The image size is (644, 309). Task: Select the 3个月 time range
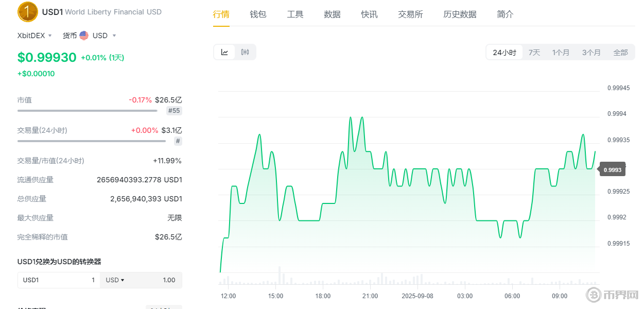pyautogui.click(x=591, y=53)
